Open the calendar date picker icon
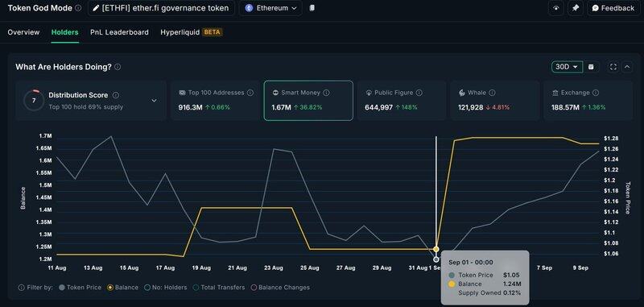This screenshot has width=644, height=307. click(591, 67)
